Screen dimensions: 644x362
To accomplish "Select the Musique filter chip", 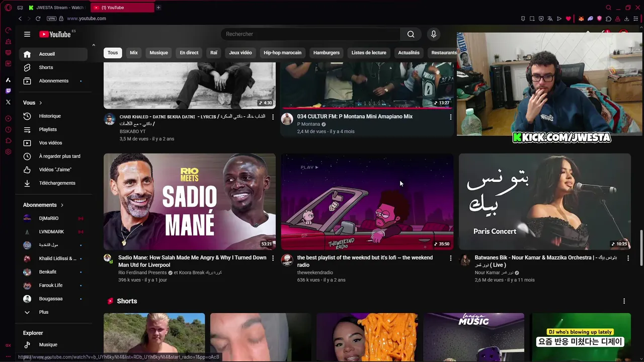I will [x=158, y=53].
